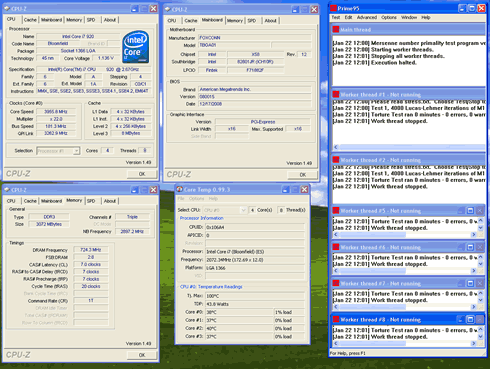Open Help menu in Core Temp
Viewport: 490px width, 369px height.
point(213,199)
